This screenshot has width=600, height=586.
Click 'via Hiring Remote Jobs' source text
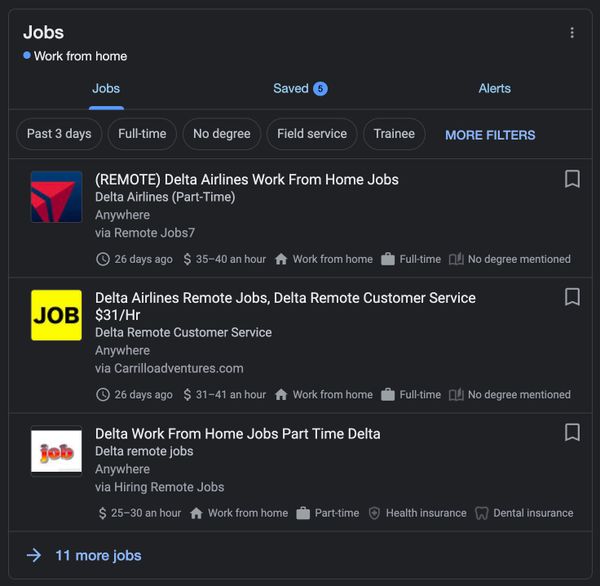pos(160,487)
